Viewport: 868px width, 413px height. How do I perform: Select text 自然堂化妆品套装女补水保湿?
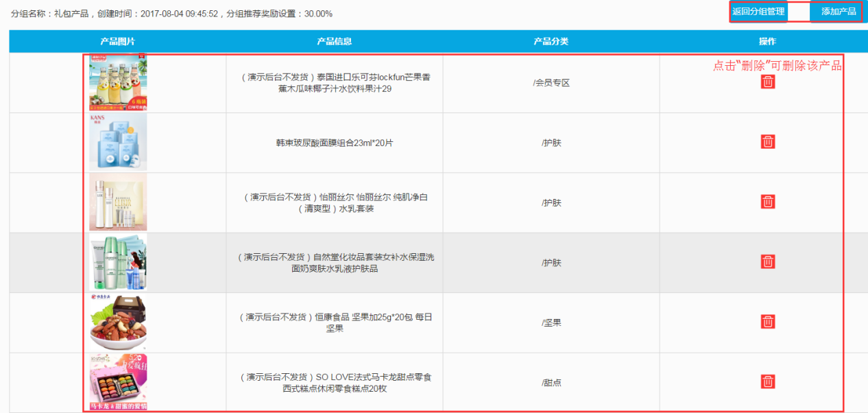(x=335, y=263)
